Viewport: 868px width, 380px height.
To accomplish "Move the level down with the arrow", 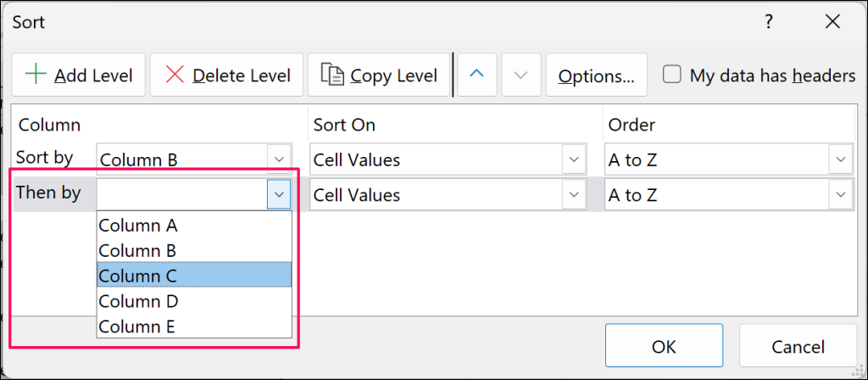I will coord(521,75).
